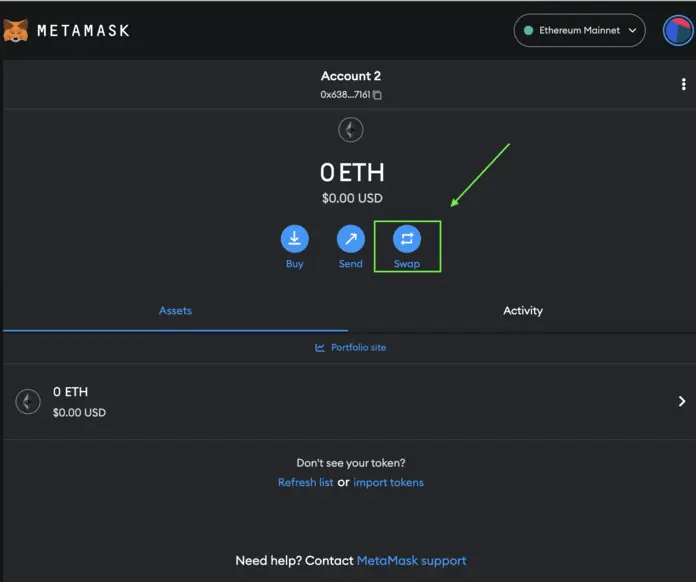Click the ETH token icon in asset list

click(x=28, y=401)
